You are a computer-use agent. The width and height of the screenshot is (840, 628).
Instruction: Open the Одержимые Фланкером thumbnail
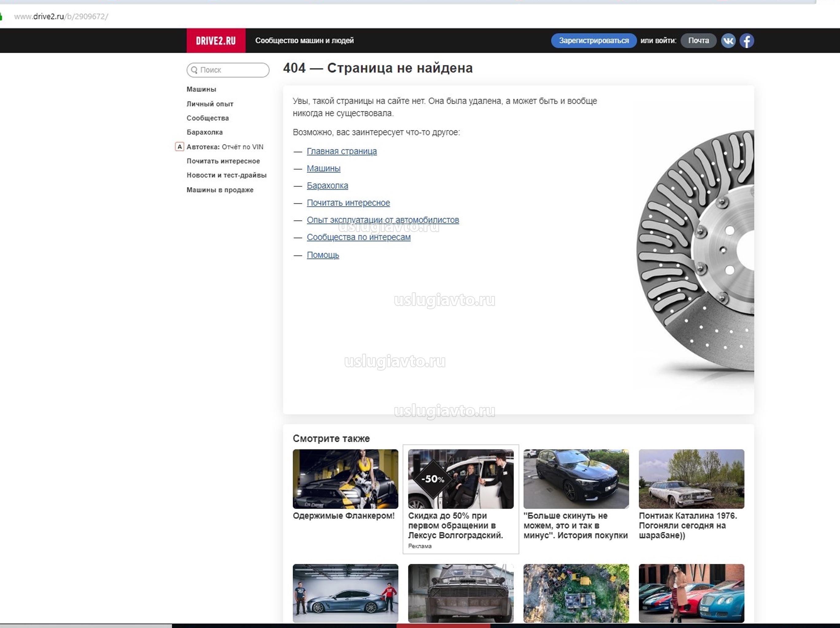345,479
